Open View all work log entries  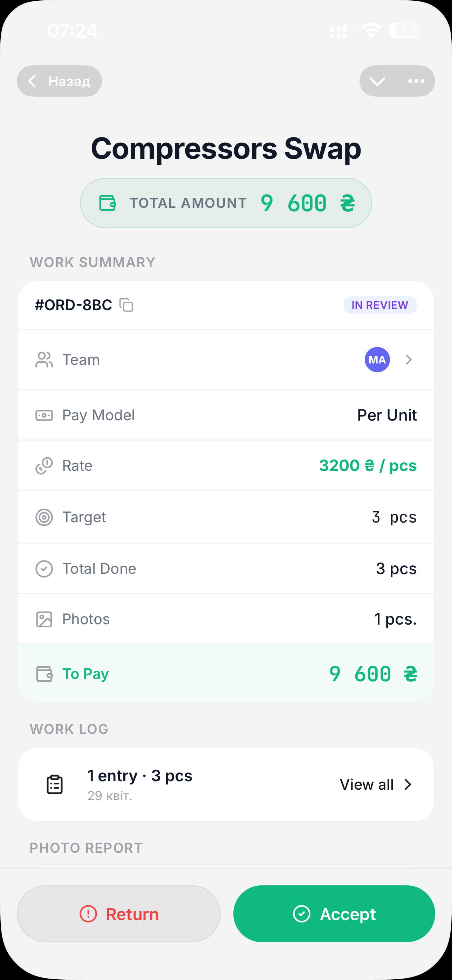(375, 784)
